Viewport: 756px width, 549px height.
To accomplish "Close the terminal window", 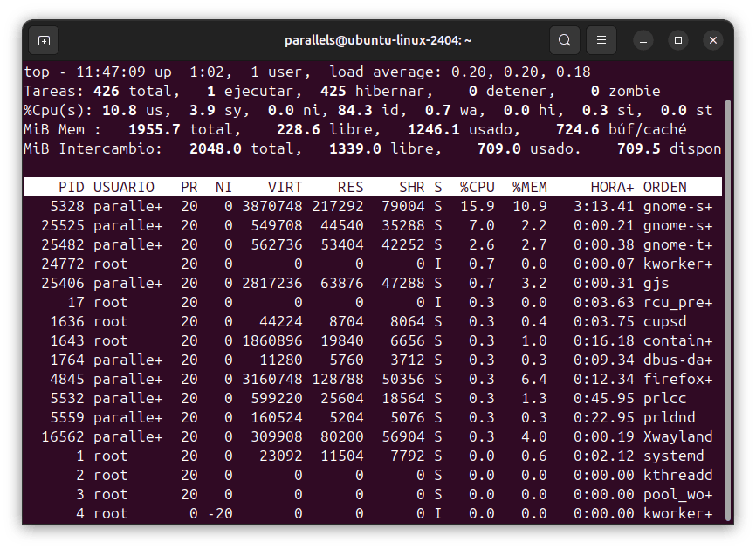I will [x=713, y=40].
